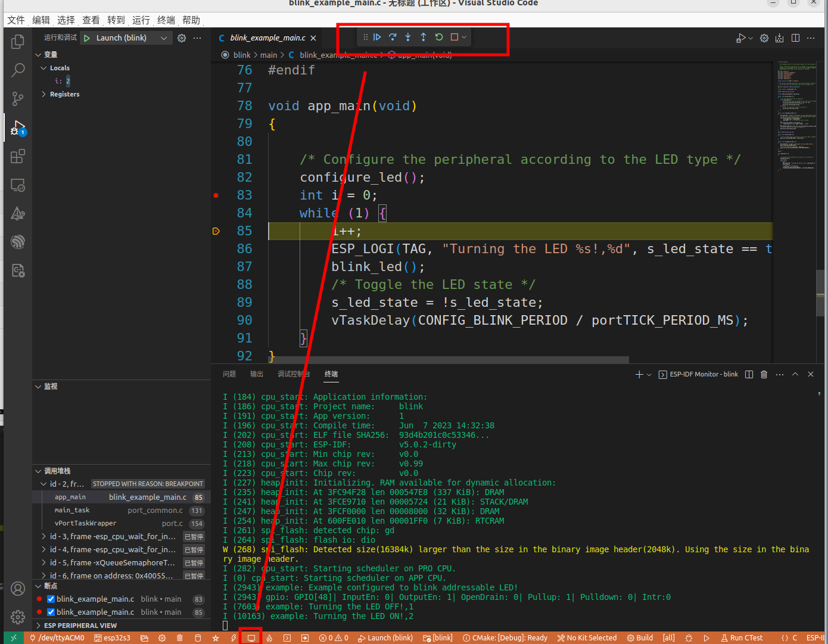
Task: Switch to 问题 panel tab
Action: click(x=229, y=374)
